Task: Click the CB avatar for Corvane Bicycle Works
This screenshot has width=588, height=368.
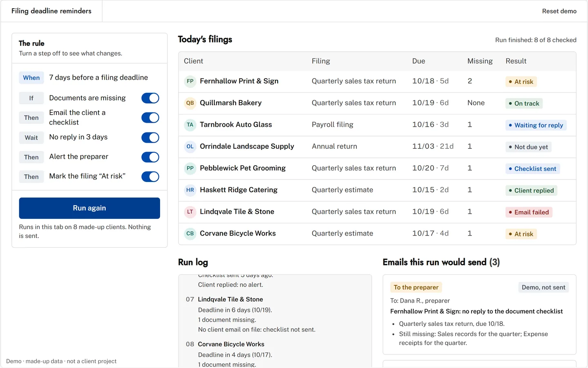Action: [190, 233]
